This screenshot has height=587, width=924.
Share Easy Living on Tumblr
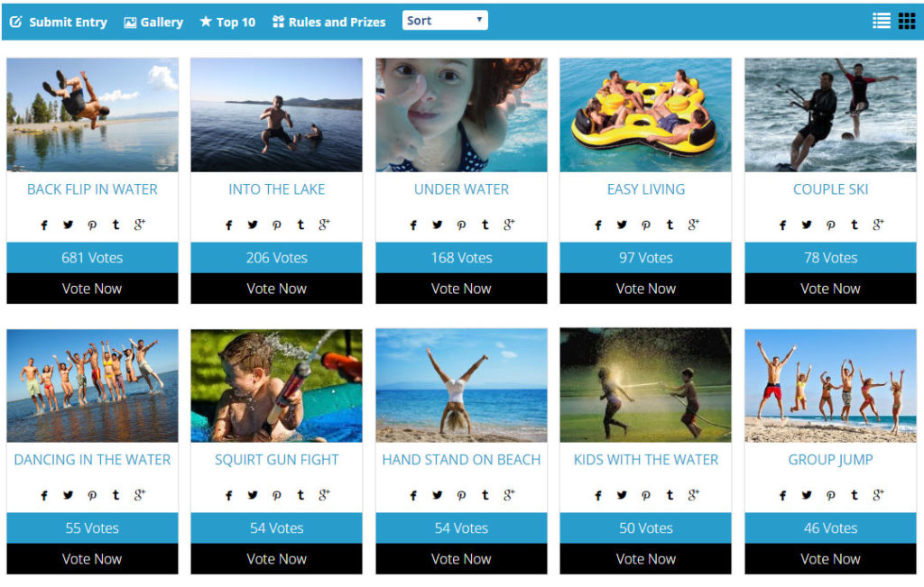pyautogui.click(x=670, y=225)
